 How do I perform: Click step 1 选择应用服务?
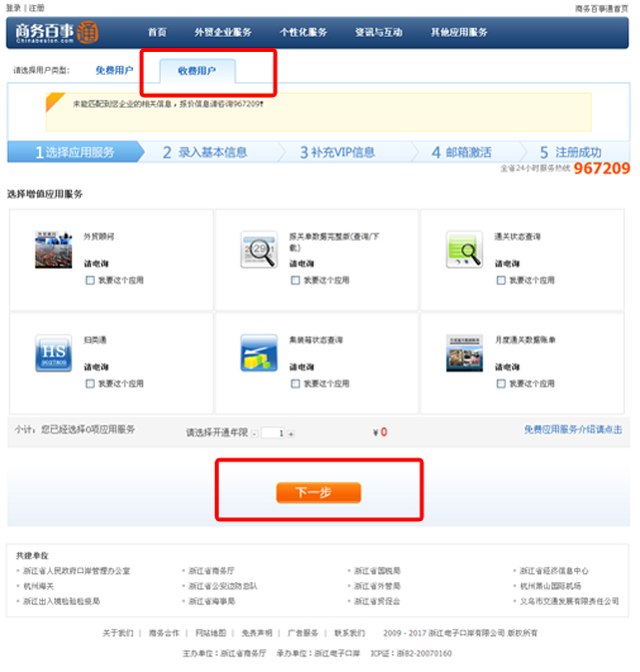pyautogui.click(x=75, y=152)
